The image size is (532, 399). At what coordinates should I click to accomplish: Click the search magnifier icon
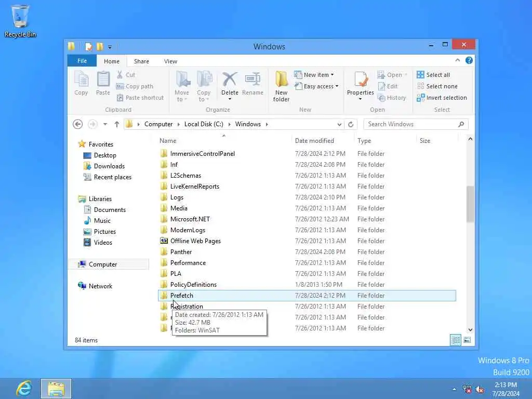tap(461, 124)
